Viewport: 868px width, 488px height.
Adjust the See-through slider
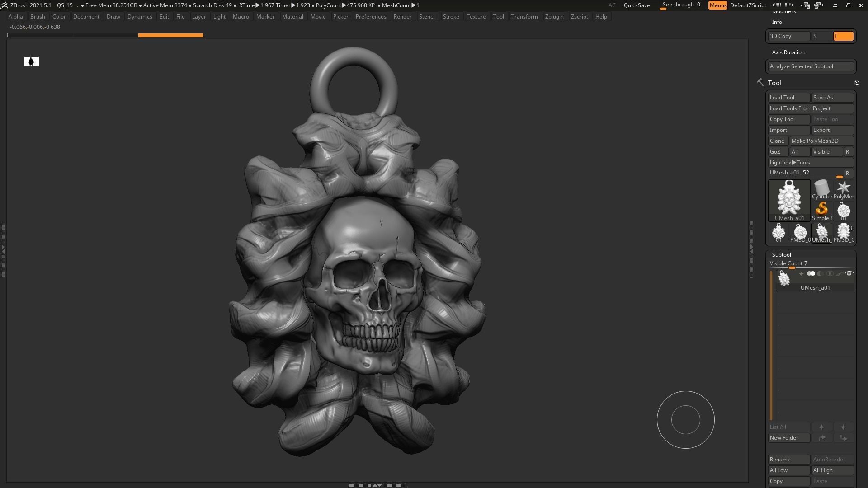coord(682,5)
